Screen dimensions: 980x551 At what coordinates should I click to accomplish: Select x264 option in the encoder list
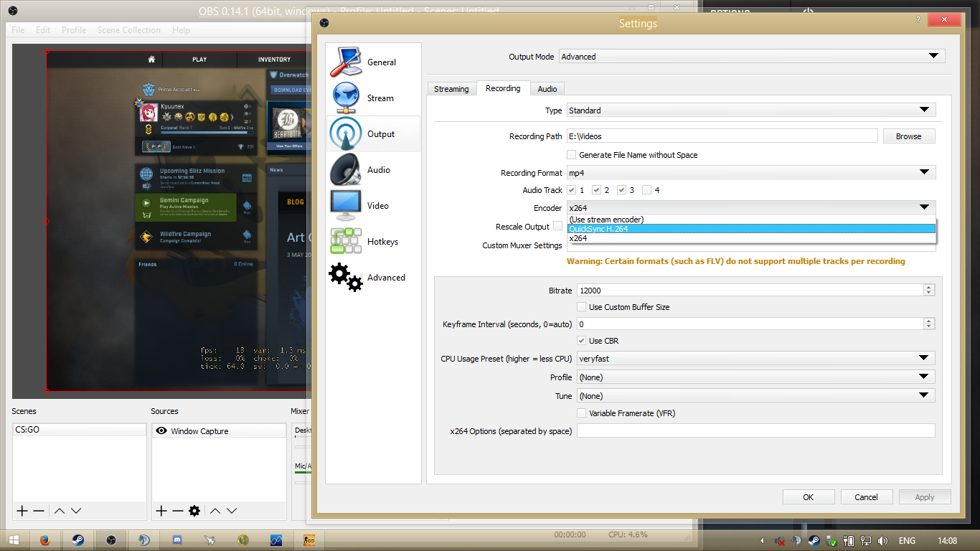pos(751,238)
